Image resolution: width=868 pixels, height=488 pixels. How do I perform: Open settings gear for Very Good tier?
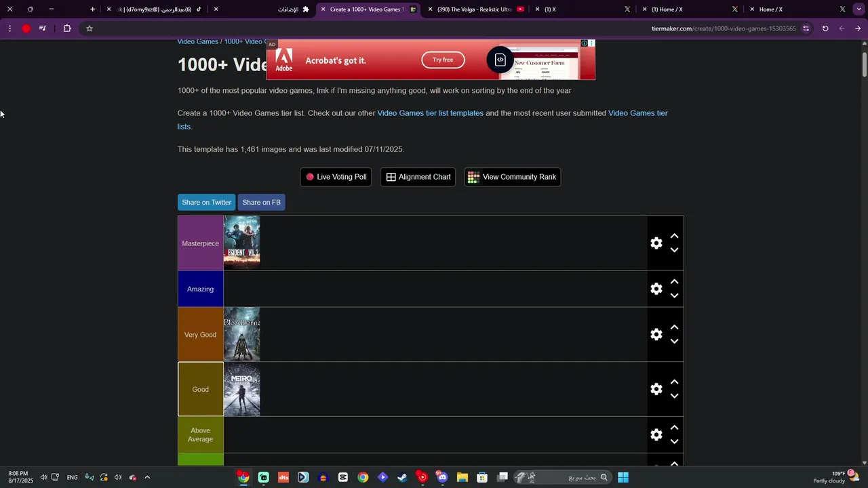(656, 334)
